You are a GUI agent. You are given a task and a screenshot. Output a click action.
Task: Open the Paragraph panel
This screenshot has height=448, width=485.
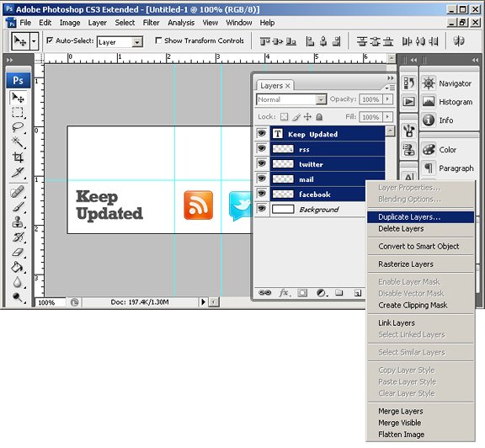pyautogui.click(x=448, y=168)
